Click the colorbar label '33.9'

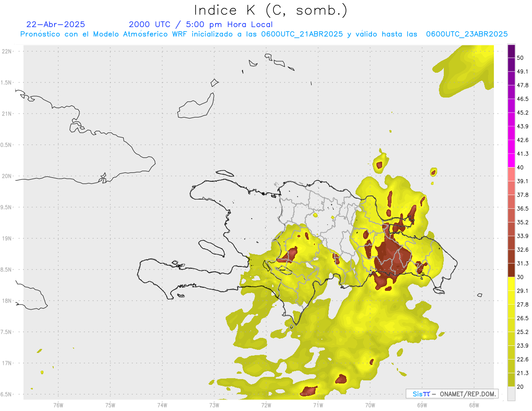(523, 236)
